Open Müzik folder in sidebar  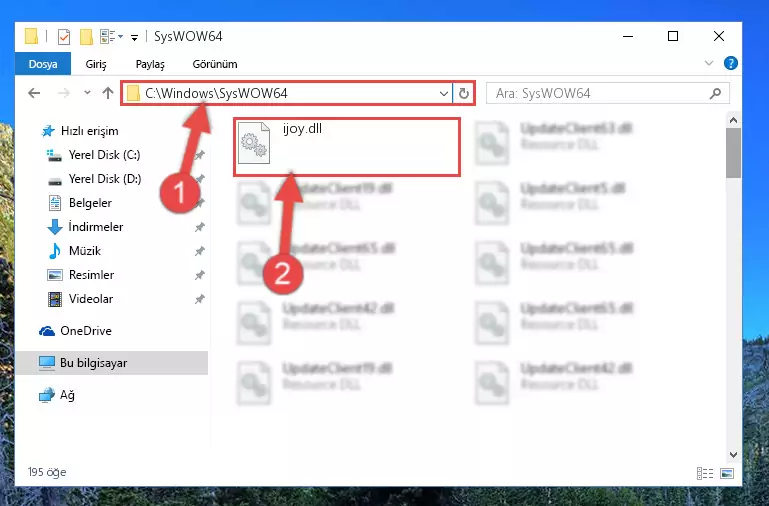(85, 251)
